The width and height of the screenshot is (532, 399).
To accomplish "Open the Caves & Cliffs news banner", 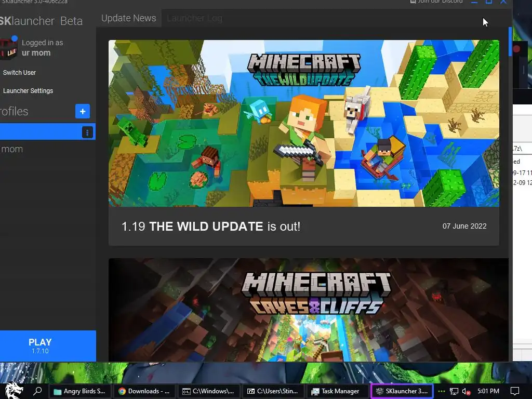I will [308, 310].
